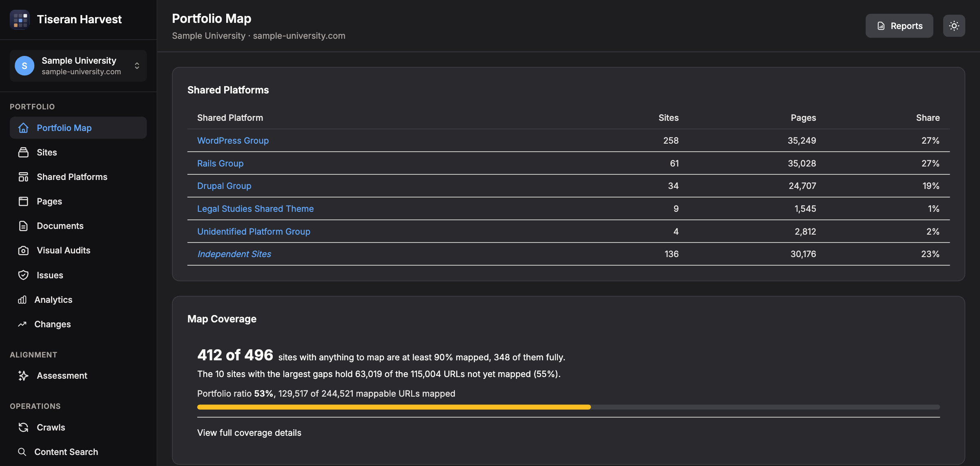The image size is (980, 466).
Task: Click the Crawls refresh icon
Action: [23, 427]
